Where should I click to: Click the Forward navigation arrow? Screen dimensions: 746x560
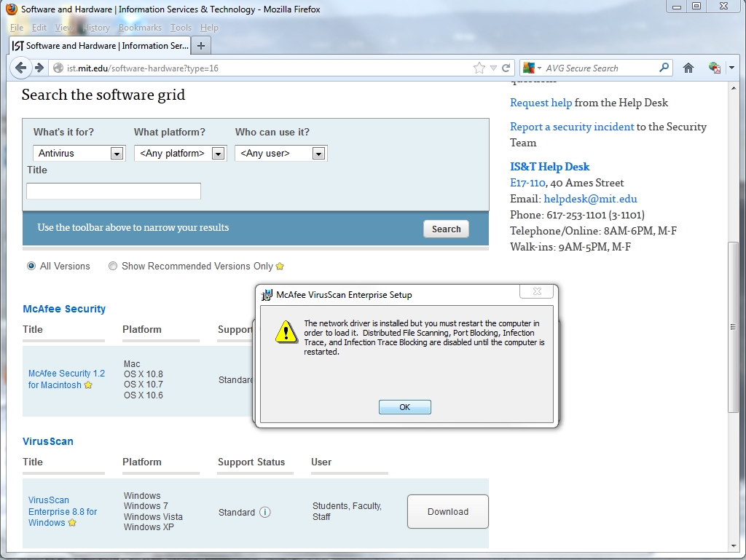tap(39, 68)
